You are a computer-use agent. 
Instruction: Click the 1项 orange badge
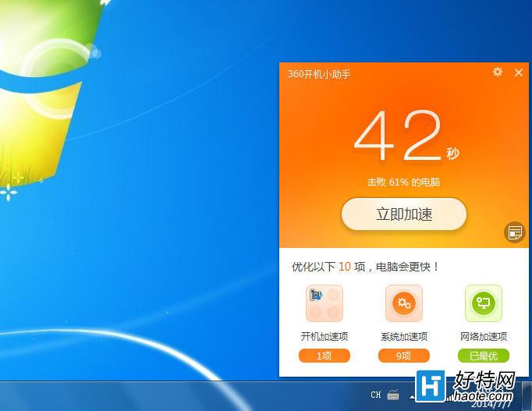[x=325, y=356]
